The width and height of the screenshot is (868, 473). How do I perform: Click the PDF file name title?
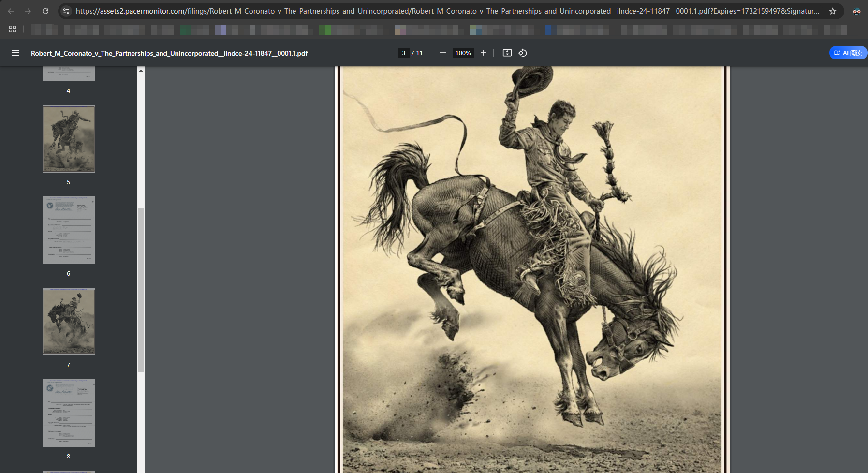[x=169, y=53]
